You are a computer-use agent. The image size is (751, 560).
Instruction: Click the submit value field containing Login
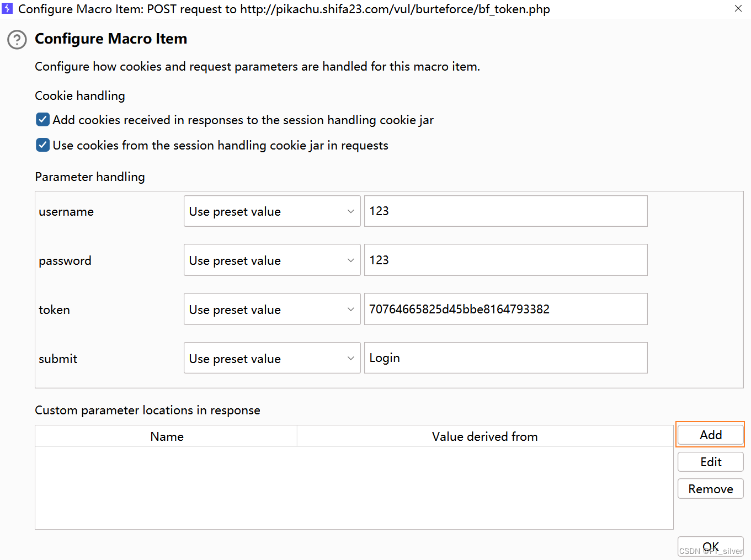[505, 359]
